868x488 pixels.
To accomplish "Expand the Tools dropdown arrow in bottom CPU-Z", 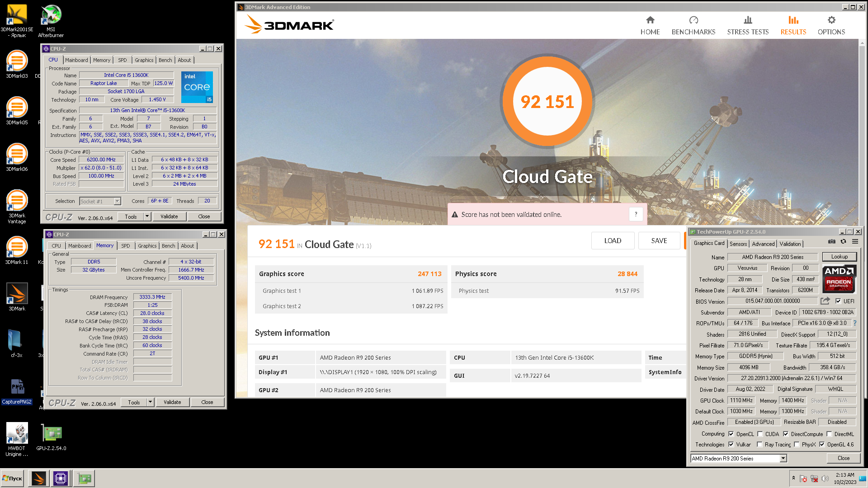I will 150,402.
